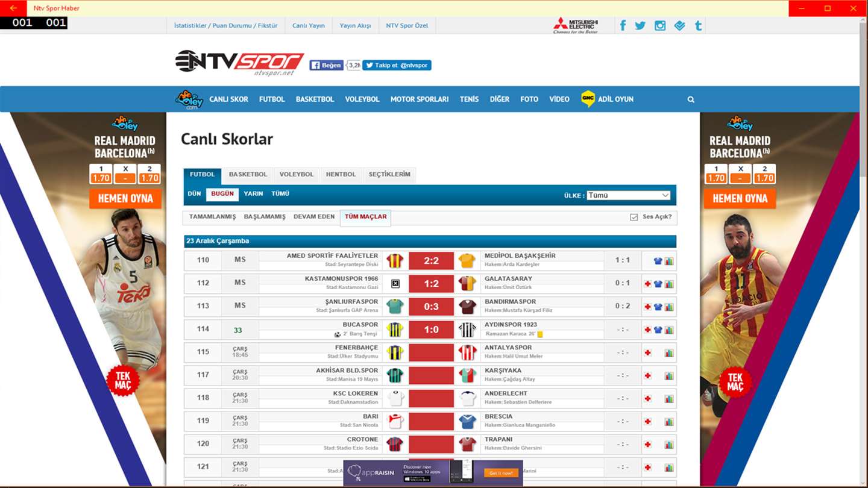Click Galatasaray team name in match 112
The width and height of the screenshot is (868, 488).
(x=508, y=279)
